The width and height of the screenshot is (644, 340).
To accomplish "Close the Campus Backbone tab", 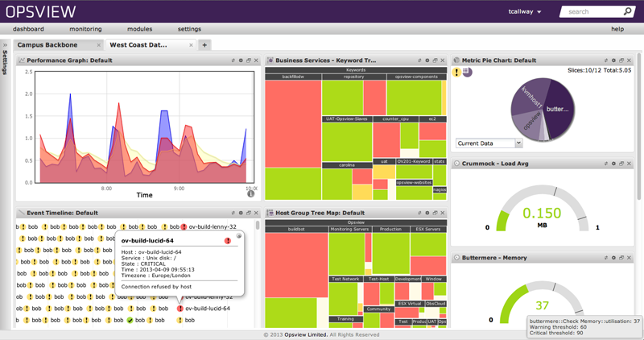I will [98, 45].
